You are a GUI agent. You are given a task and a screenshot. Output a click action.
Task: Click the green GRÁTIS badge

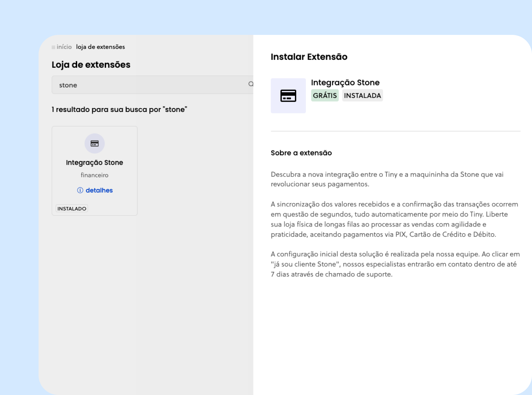tap(325, 96)
